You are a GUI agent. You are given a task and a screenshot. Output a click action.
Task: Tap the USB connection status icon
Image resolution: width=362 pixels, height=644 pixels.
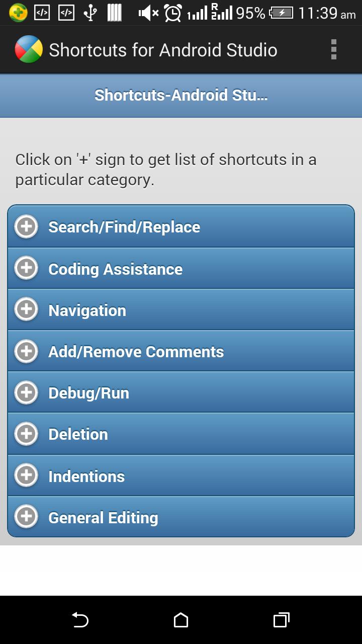pyautogui.click(x=90, y=13)
